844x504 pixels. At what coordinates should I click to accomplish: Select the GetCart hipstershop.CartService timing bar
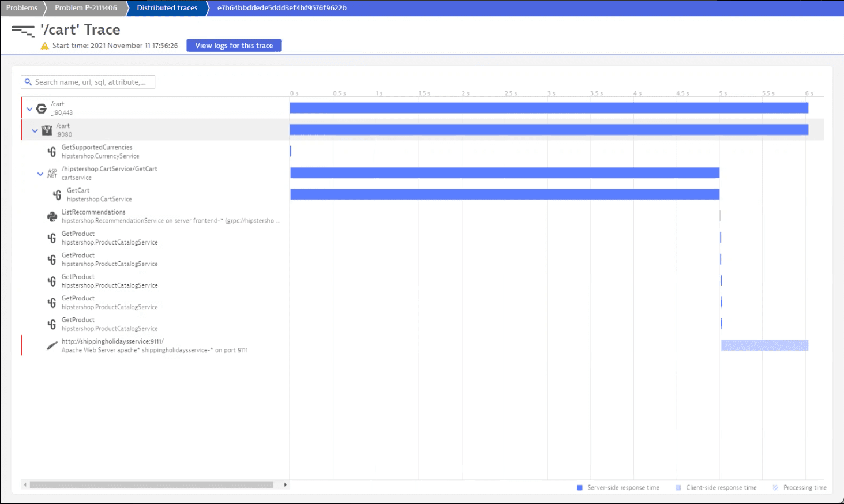coord(505,194)
